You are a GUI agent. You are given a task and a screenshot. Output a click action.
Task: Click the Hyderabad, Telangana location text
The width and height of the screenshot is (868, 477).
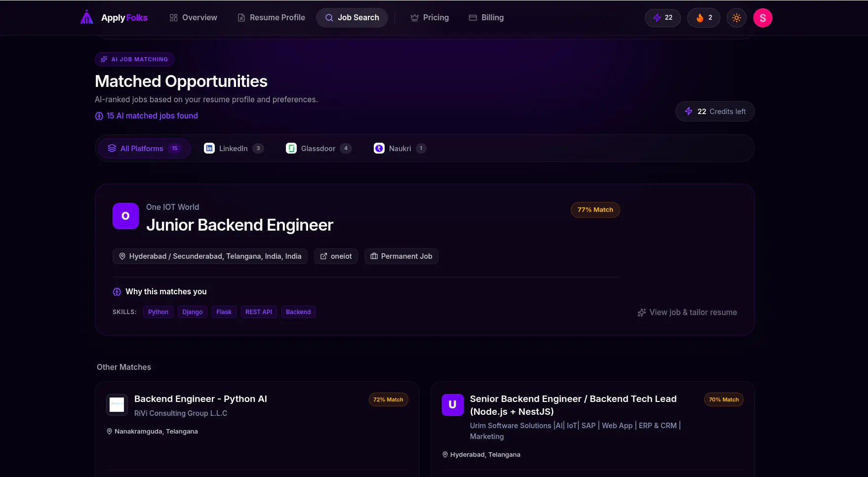click(x=485, y=455)
